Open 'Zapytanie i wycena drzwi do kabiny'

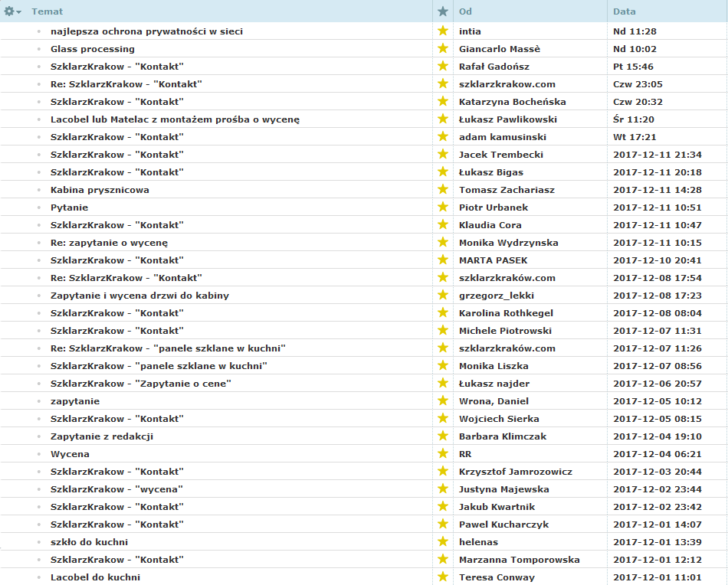(x=139, y=296)
